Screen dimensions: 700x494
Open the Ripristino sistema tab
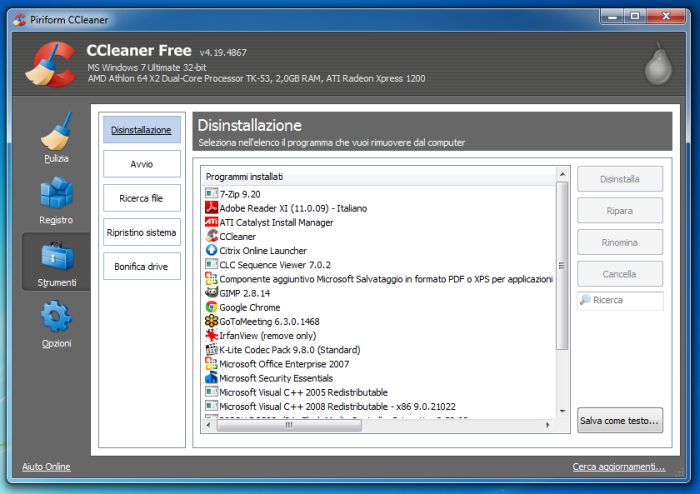click(x=142, y=232)
